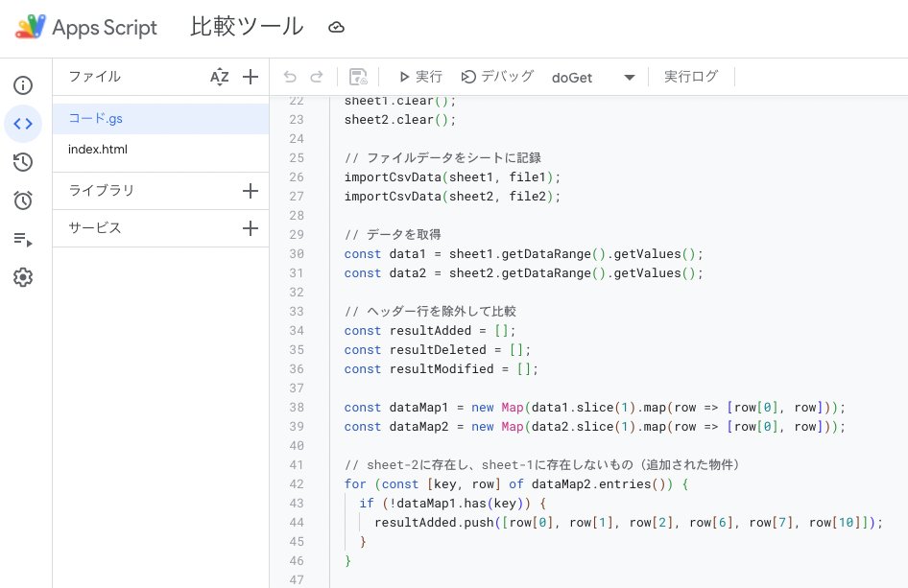Click the if (!dataMap1.has(key)) line

[452, 504]
